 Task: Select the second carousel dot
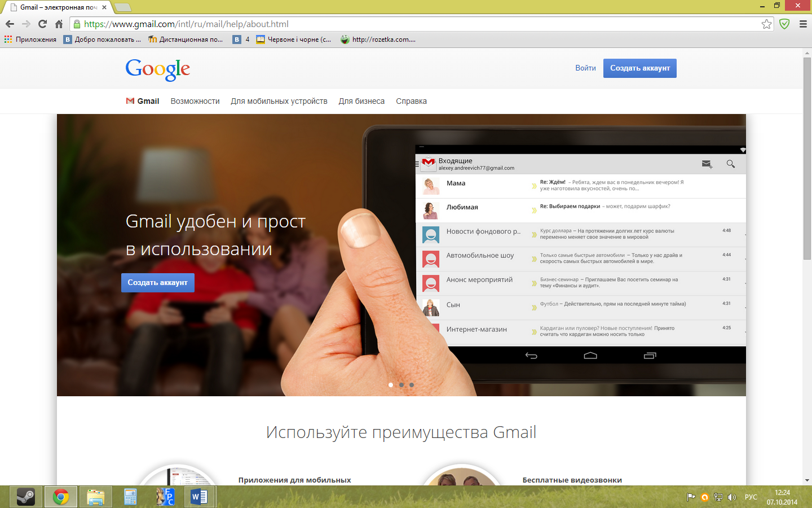(x=401, y=385)
